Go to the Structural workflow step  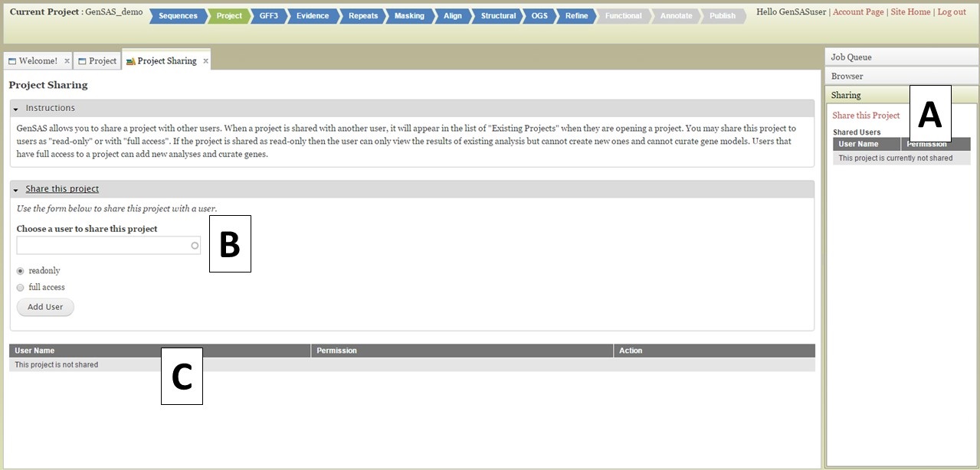coord(498,16)
